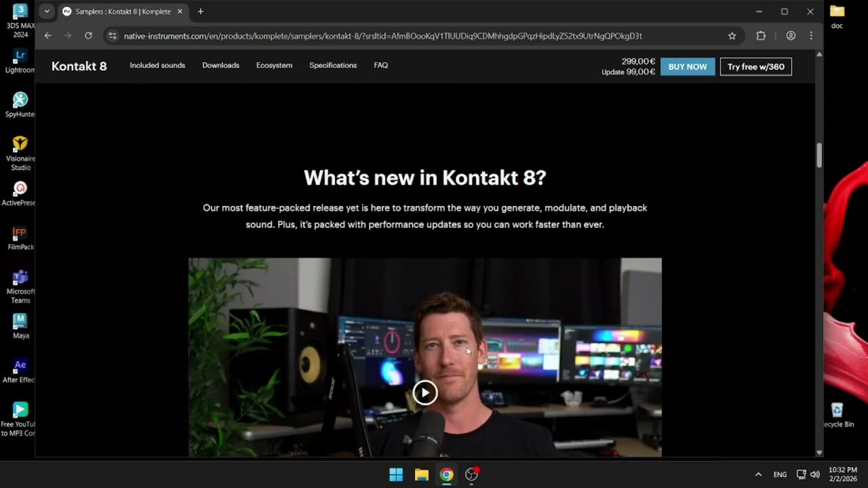Open Lightroom desktop shortcut

pyautogui.click(x=20, y=61)
